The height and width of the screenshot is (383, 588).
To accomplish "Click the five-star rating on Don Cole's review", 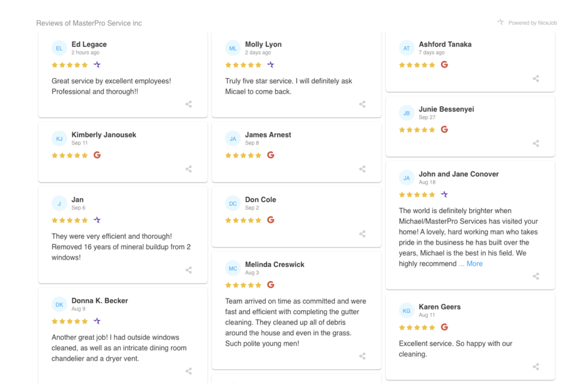I will point(243,220).
